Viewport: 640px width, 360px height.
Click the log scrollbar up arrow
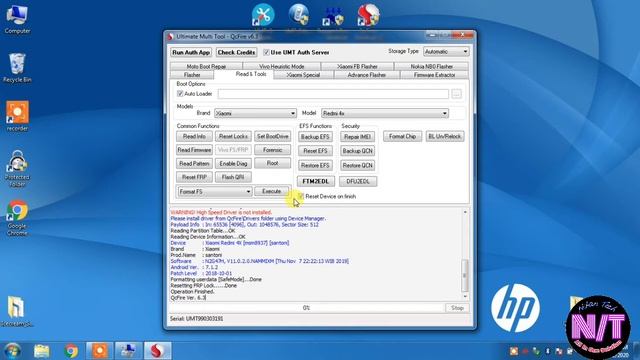pos(464,212)
